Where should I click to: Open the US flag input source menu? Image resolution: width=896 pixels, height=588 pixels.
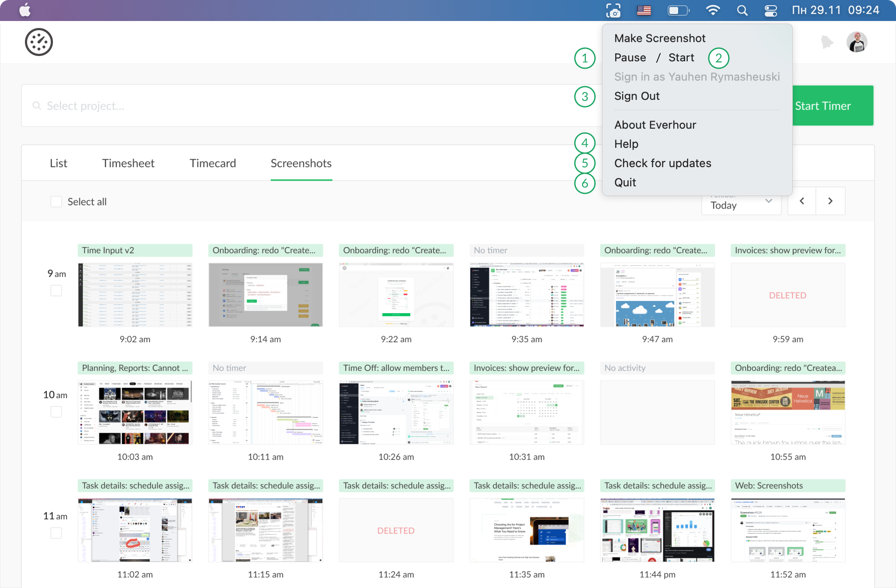tap(644, 10)
